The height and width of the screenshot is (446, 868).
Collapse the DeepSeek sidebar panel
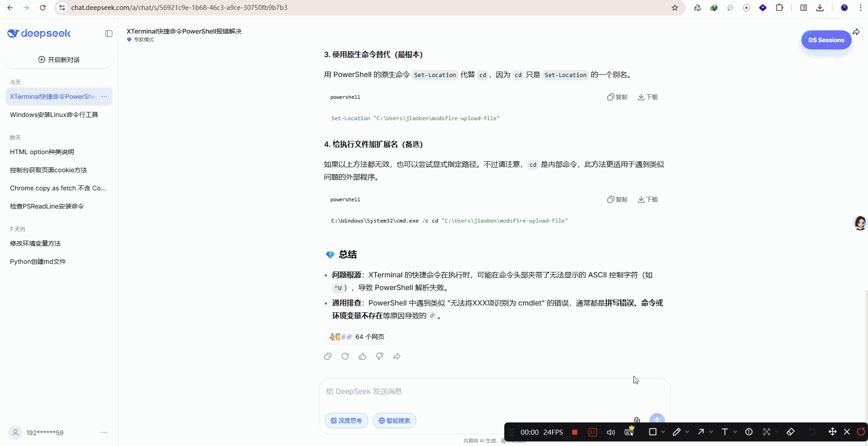click(x=109, y=34)
